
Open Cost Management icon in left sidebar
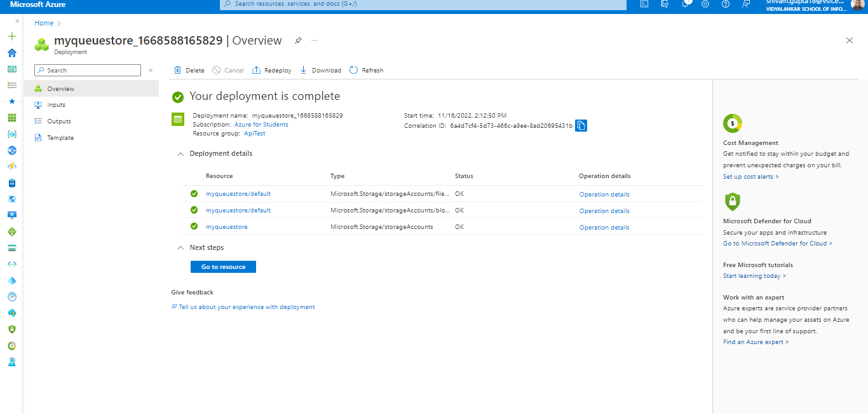11,346
